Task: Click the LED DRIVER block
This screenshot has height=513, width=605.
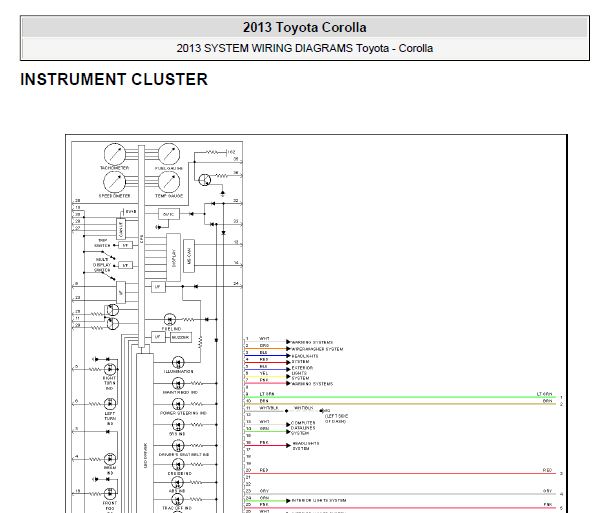Action: (145, 433)
